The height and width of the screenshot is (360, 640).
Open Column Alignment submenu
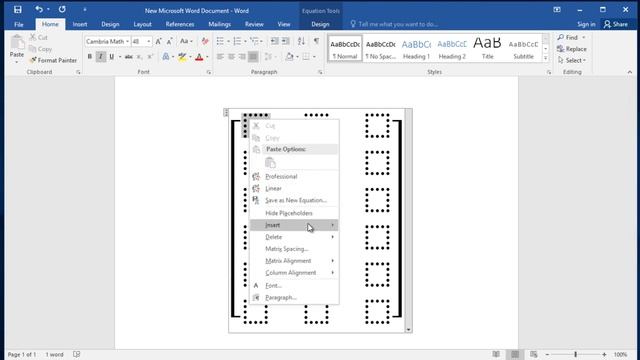pos(294,272)
